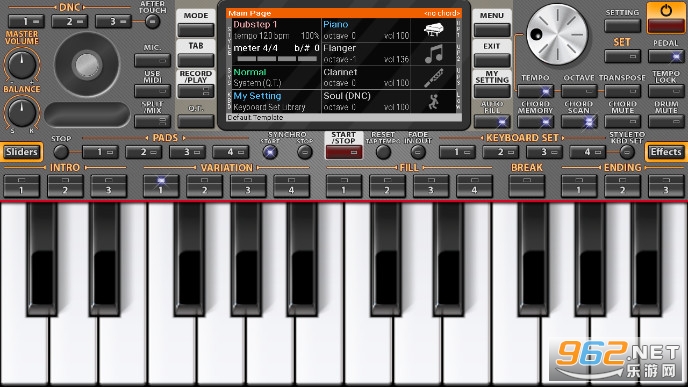Viewport: 688px width, 387px height.
Task: Tap the Reset/Tap Tempo button
Action: (x=383, y=152)
